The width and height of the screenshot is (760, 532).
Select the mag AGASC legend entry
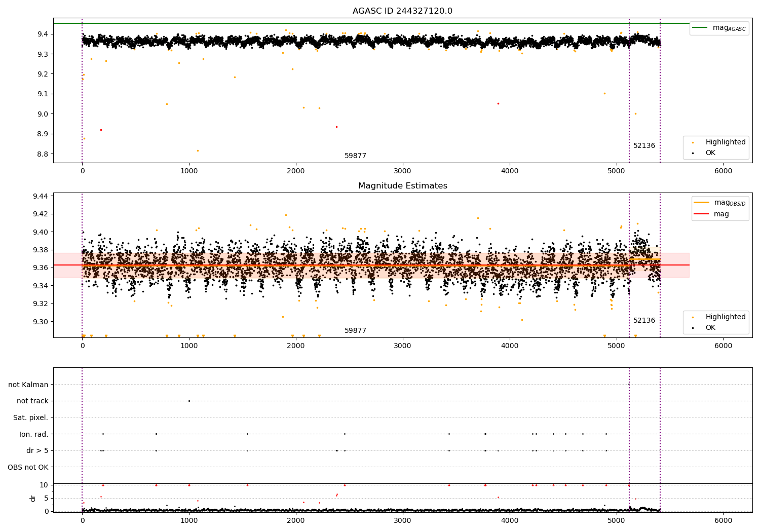click(719, 28)
